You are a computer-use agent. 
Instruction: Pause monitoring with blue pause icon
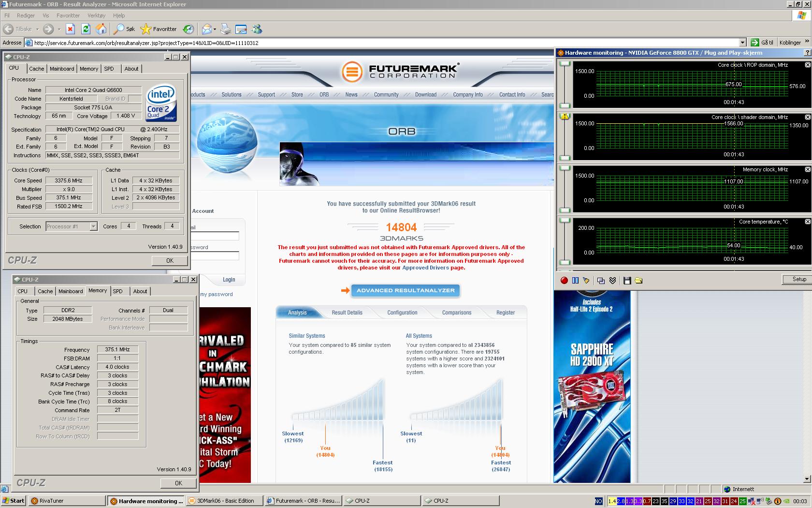point(575,280)
